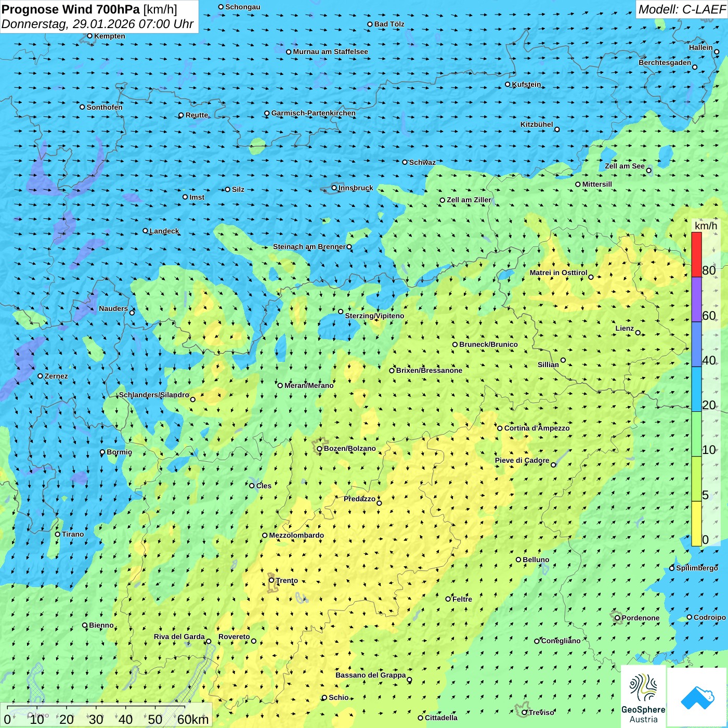Click the Predazzo city marker

(379, 503)
